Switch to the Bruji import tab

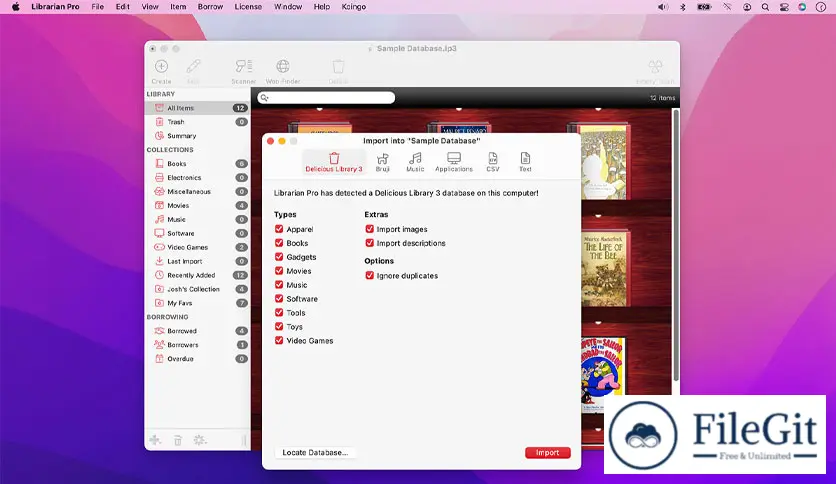(x=382, y=162)
